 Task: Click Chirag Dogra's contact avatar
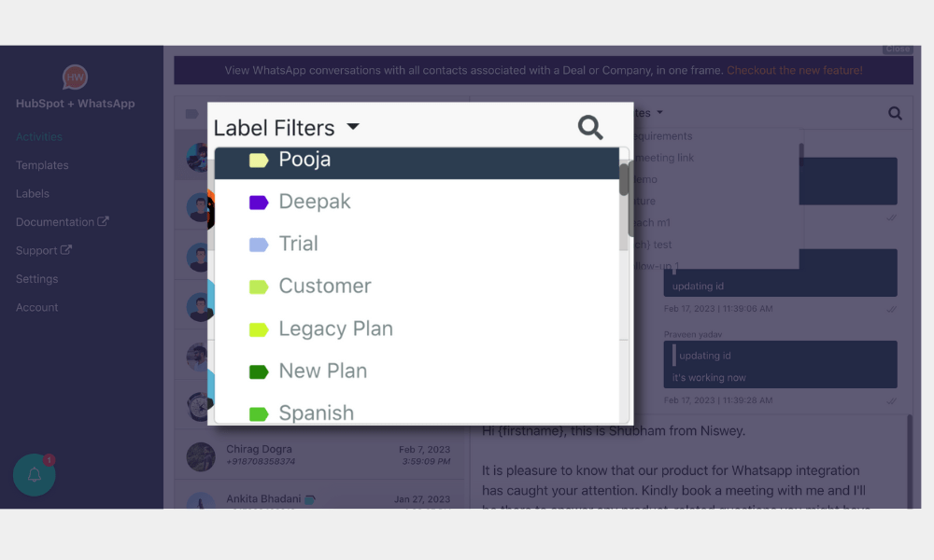pos(201,456)
